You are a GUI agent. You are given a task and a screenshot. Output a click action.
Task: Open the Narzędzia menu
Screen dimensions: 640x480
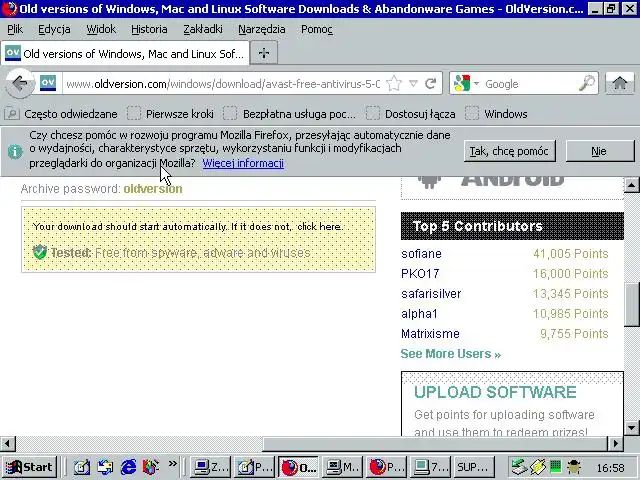(x=262, y=29)
